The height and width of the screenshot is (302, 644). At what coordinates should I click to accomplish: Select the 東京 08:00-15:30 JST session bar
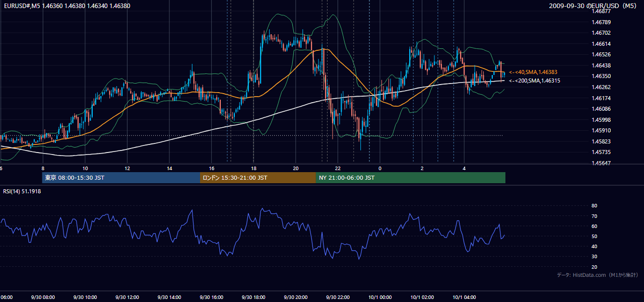pyautogui.click(x=121, y=178)
